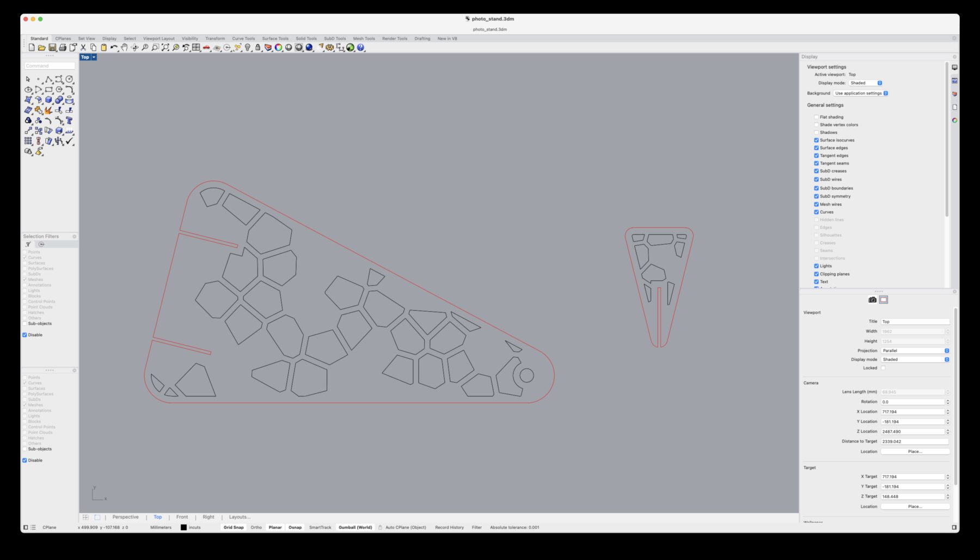Open the Drafting toolbar tab
The width and height of the screenshot is (980, 560).
click(x=422, y=39)
